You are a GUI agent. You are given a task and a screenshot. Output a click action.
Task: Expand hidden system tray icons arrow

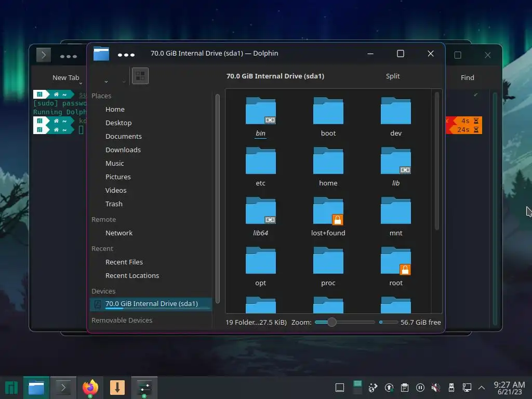coord(482,388)
